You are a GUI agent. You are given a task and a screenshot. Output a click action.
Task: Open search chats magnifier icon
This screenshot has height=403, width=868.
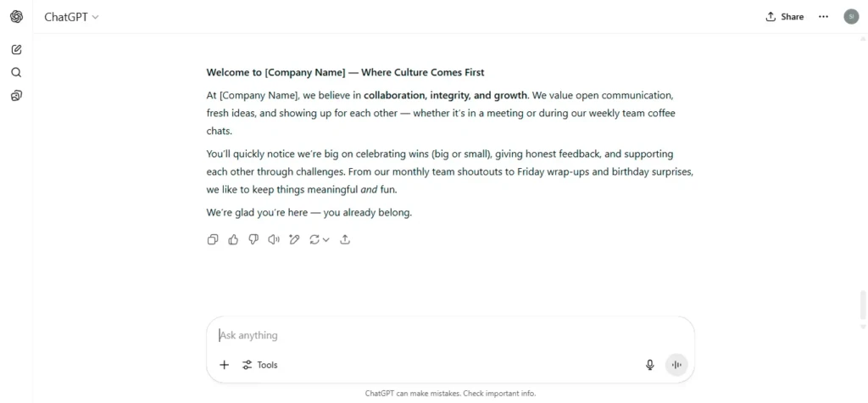point(17,73)
